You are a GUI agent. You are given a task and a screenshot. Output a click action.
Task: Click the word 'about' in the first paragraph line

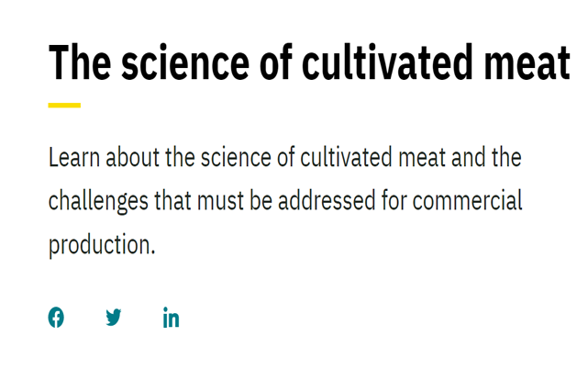point(133,158)
